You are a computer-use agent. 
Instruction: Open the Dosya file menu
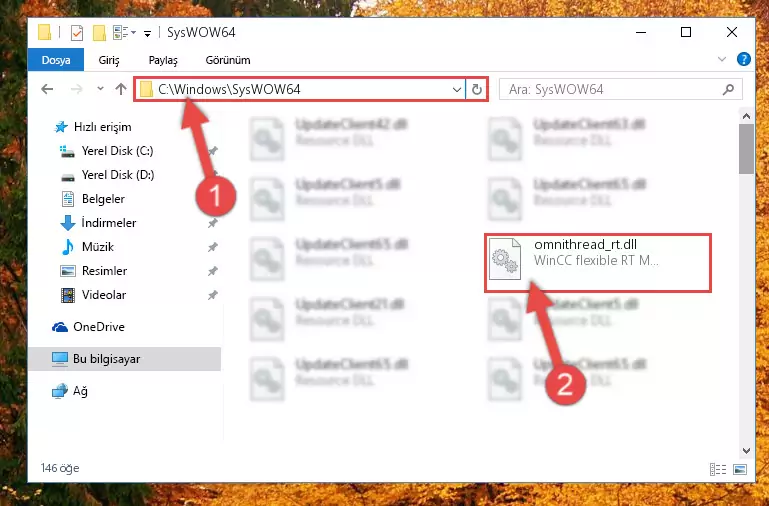(56, 60)
